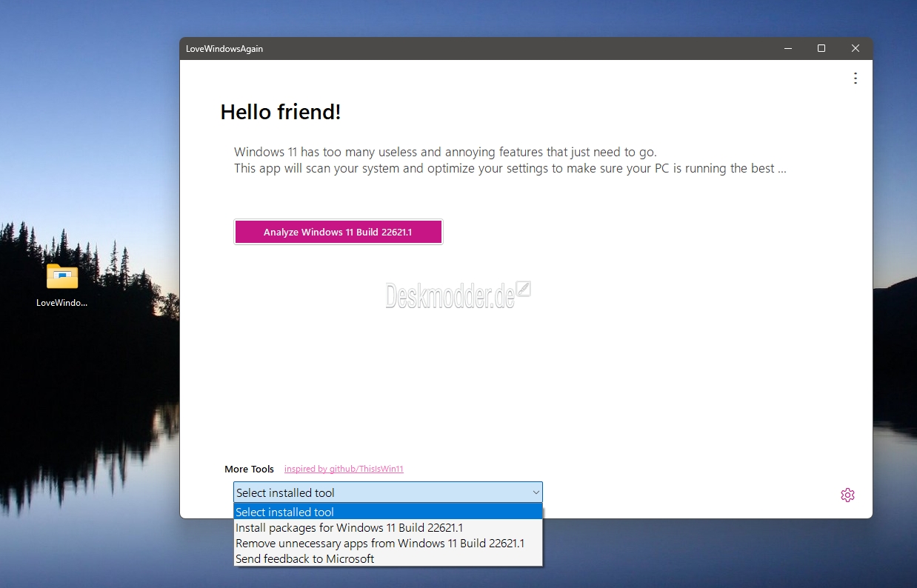Close the LoveWindowsAgain window
The image size is (917, 588).
856,49
